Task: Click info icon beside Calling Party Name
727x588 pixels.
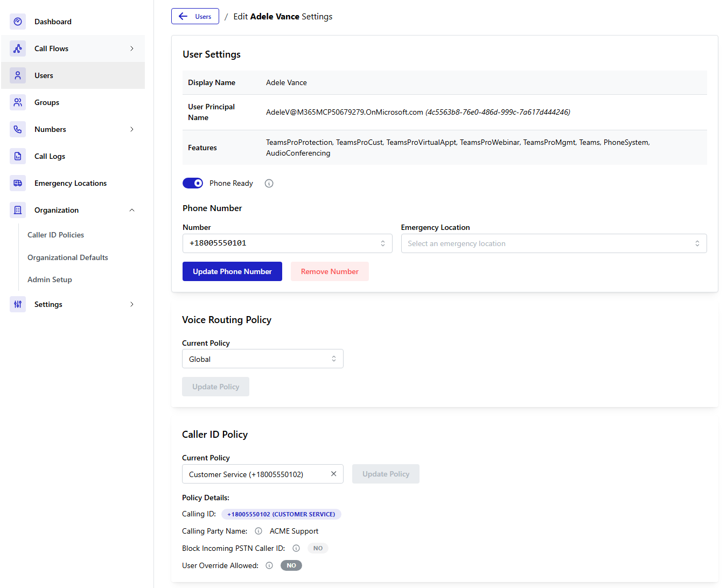Action: (x=258, y=531)
